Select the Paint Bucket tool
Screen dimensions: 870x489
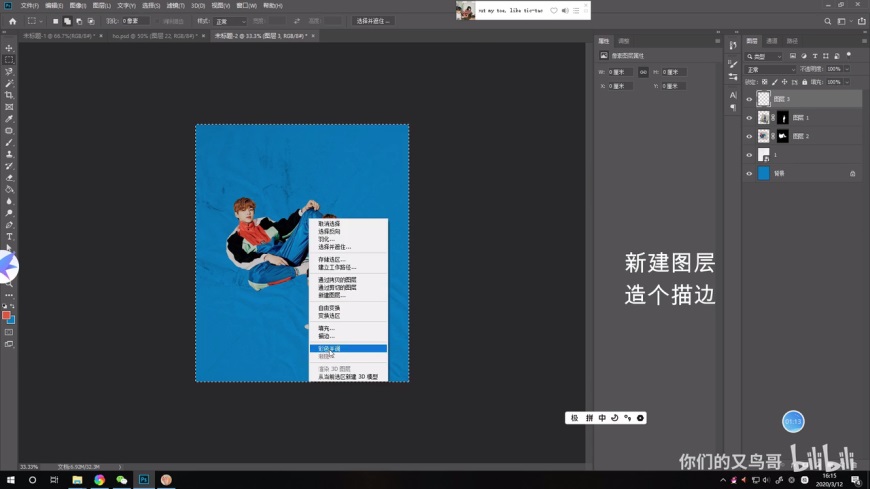coord(9,190)
